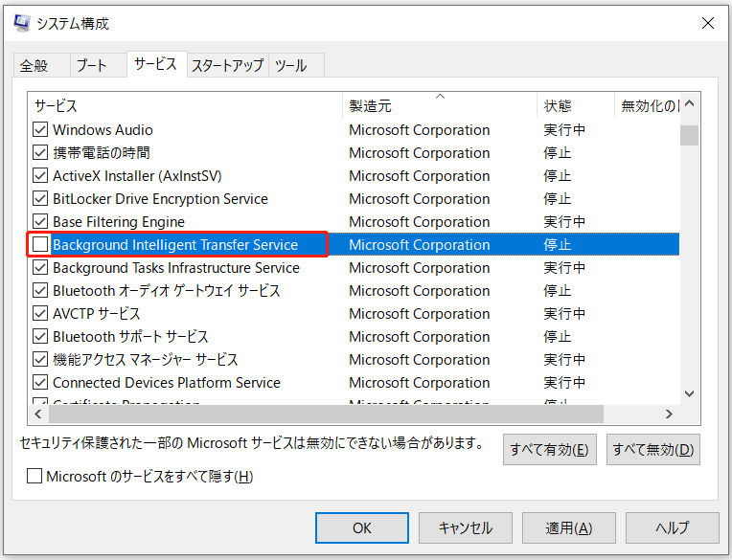Uncheck the Windows Audio service checkbox

[x=40, y=129]
